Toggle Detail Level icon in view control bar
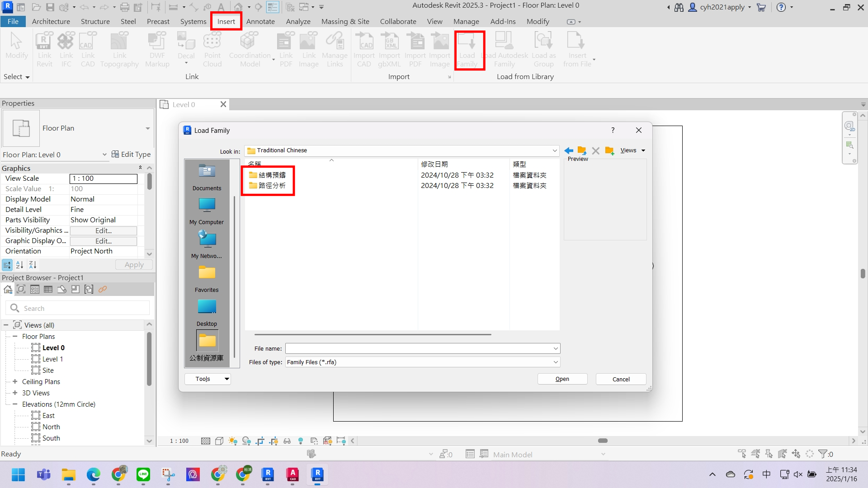The image size is (868, 488). pos(206,441)
